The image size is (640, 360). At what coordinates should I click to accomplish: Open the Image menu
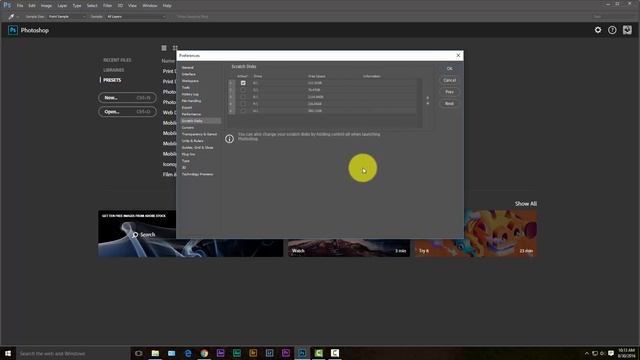pos(46,6)
